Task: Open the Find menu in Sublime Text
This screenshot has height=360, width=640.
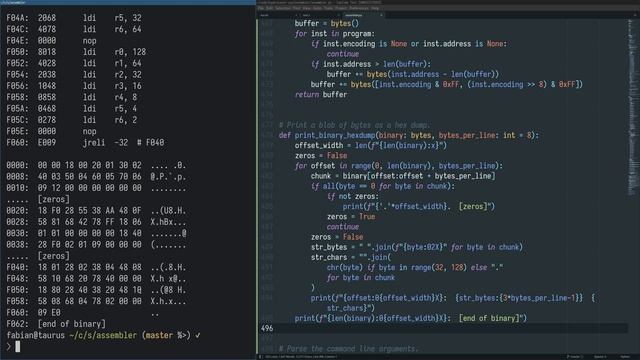Action: (x=296, y=8)
